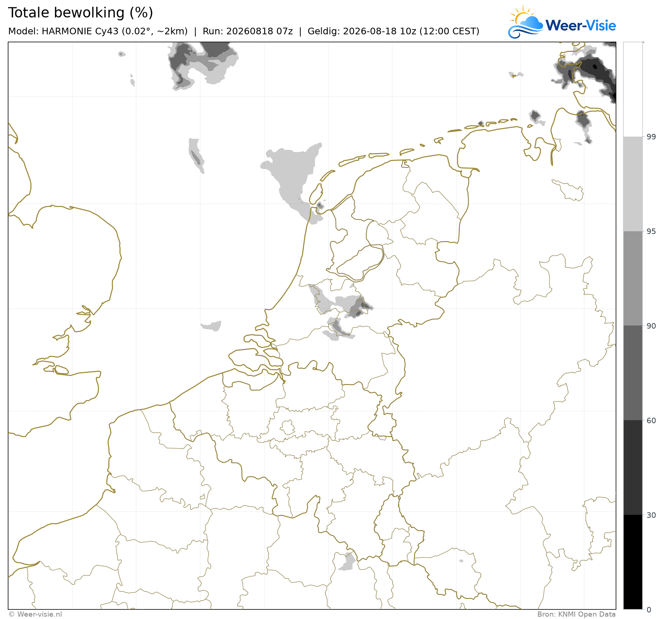Click the Totale bewolking (%) title
The height and width of the screenshot is (619, 672).
[81, 13]
